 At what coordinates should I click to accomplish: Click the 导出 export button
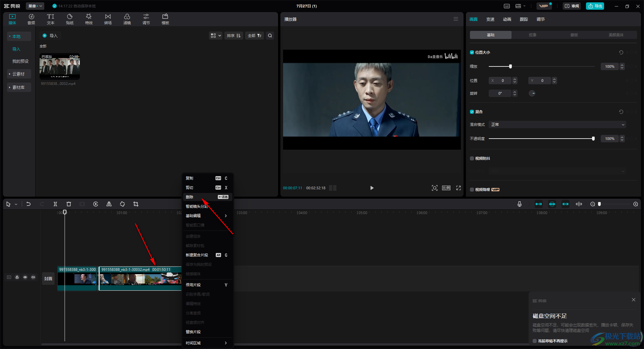pos(595,6)
